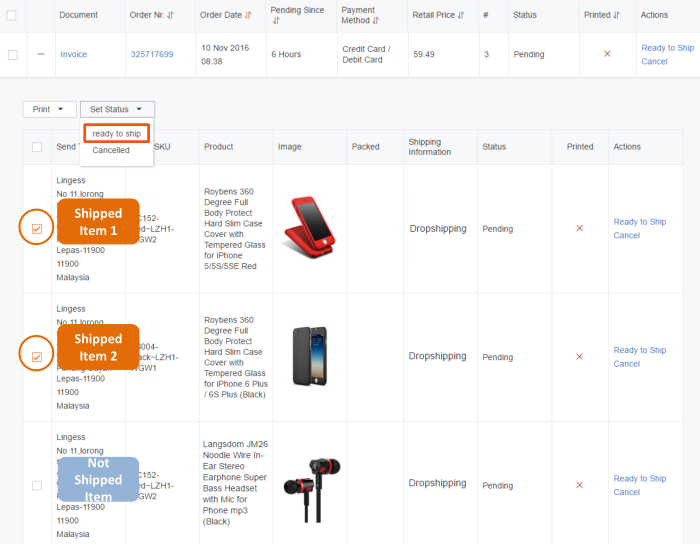Screen dimensions: 700x544
Task: Check the Langsdom earphone item checkbox
Action: (37, 485)
